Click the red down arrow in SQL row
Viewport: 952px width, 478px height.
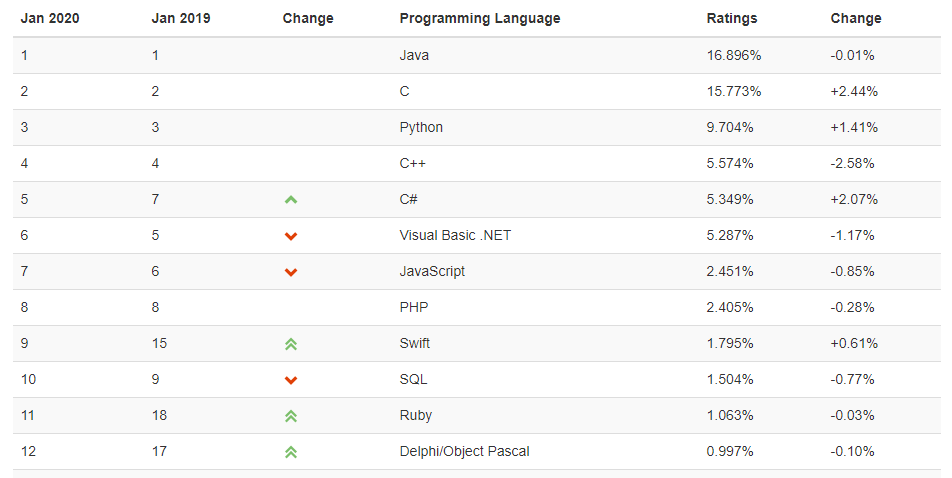[291, 380]
